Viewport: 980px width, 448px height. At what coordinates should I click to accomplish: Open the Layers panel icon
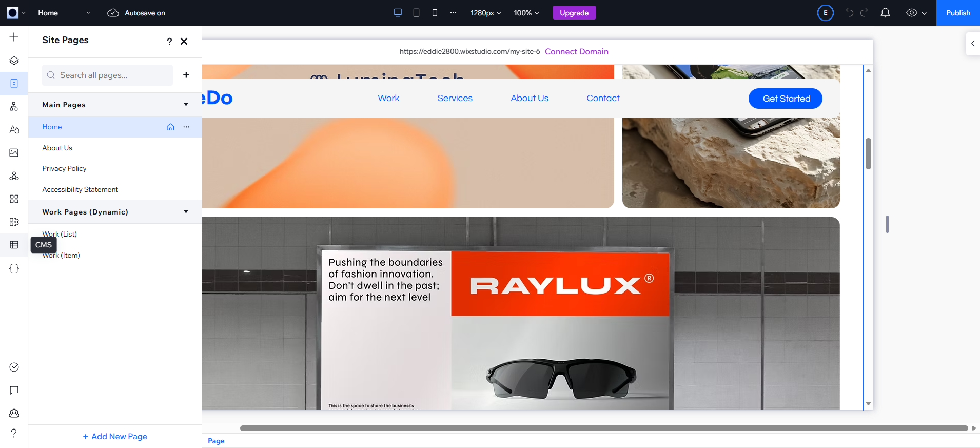pos(14,61)
